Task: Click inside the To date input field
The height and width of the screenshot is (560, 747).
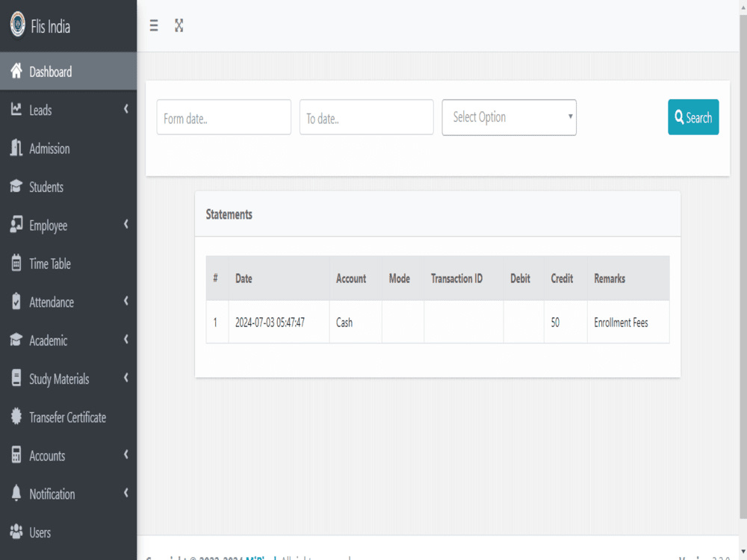Action: pos(366,117)
